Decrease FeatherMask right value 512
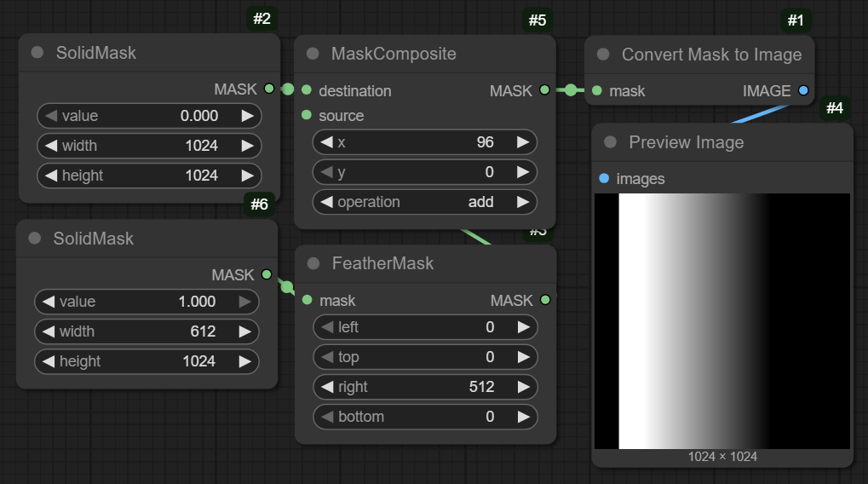The height and width of the screenshot is (484, 868). click(x=327, y=387)
